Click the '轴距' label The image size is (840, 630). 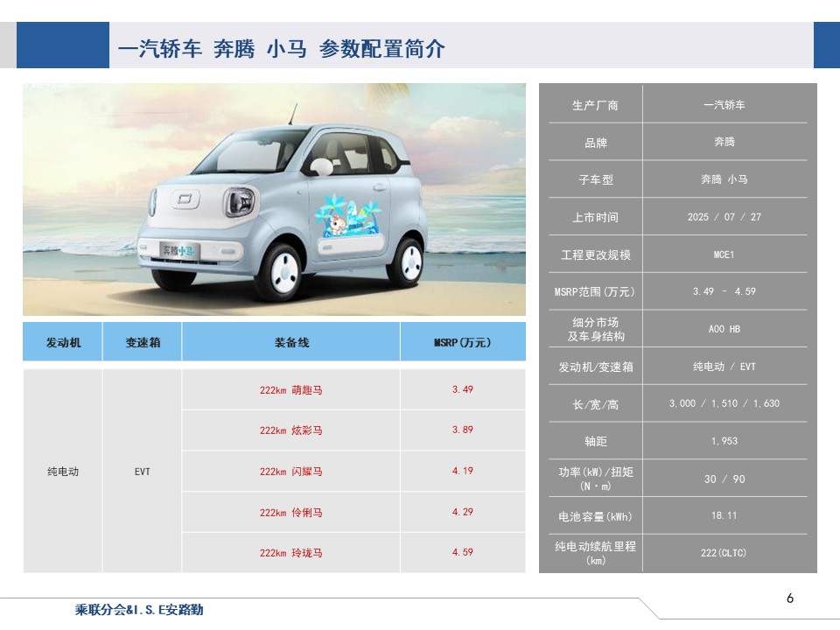595,441
